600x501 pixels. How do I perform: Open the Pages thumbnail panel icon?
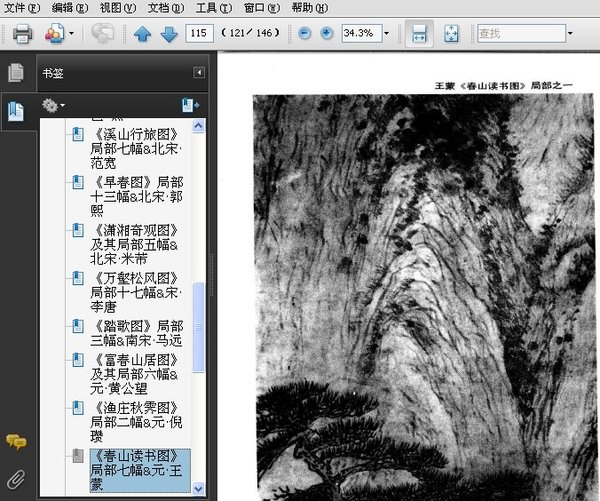click(x=16, y=72)
